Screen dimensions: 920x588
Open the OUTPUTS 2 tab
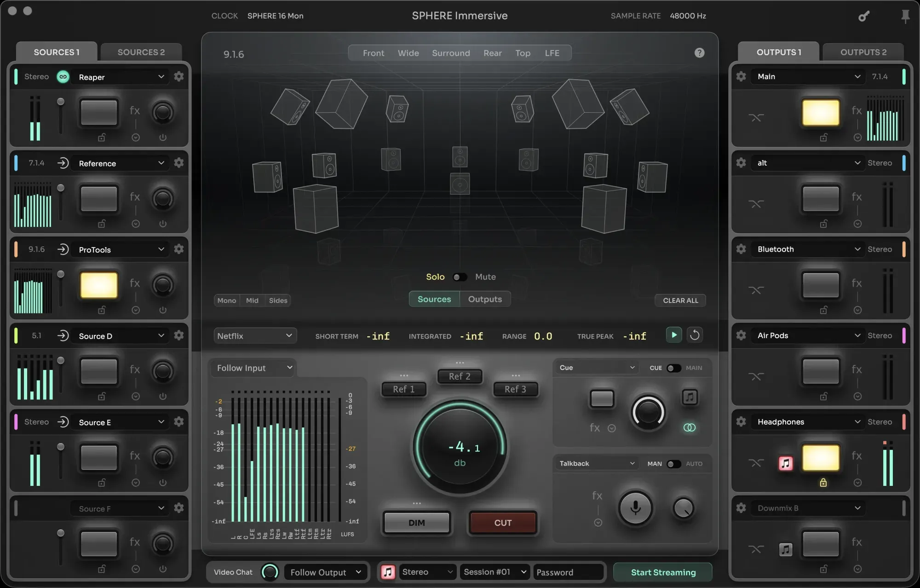click(863, 52)
